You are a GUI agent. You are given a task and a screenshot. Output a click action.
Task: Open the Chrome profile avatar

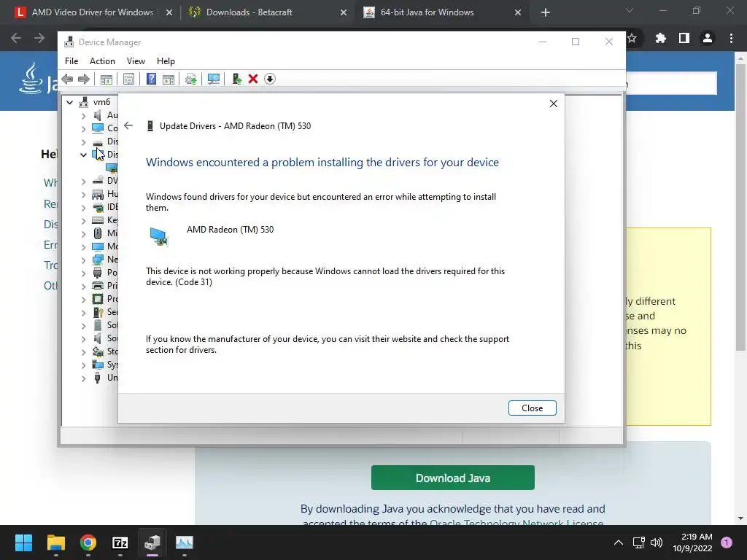(708, 38)
